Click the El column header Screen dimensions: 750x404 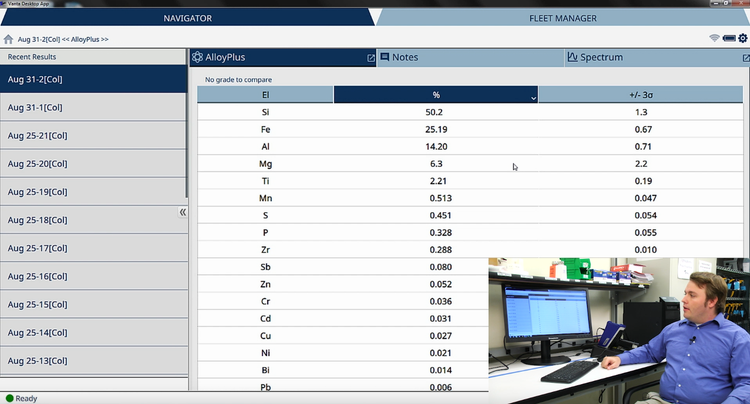pos(265,94)
